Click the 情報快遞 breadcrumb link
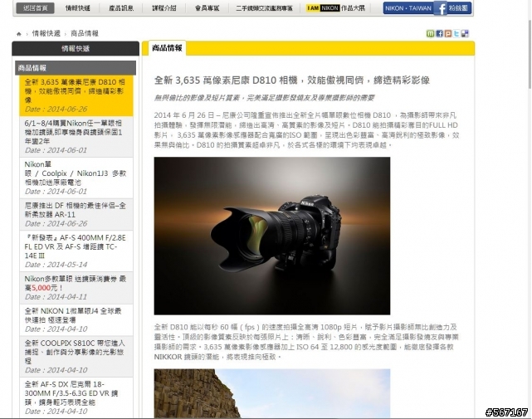 (x=46, y=33)
